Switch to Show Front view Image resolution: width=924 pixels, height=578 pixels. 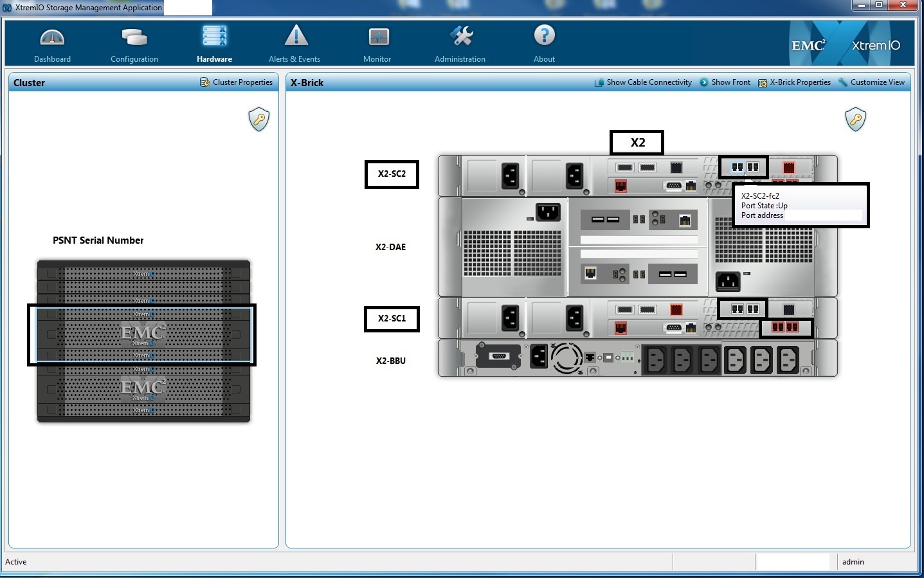(x=725, y=82)
